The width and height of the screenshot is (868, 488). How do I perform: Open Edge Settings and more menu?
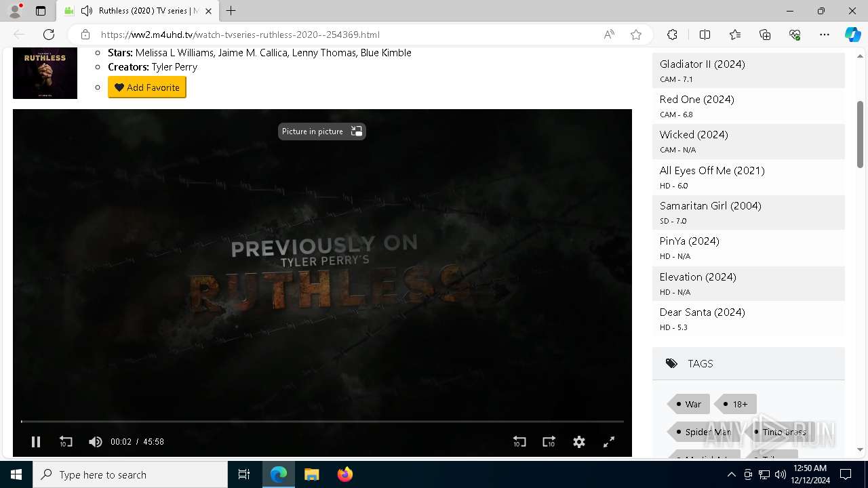tap(825, 35)
